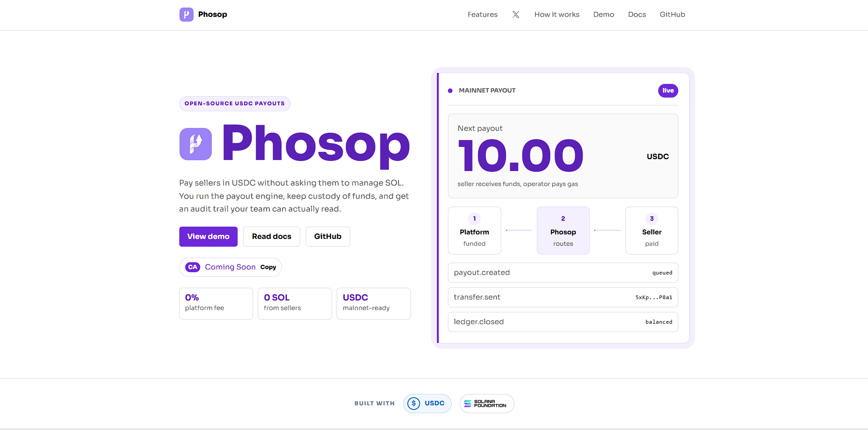Copy the contract address
Screen dimensions: 868x430
point(268,267)
